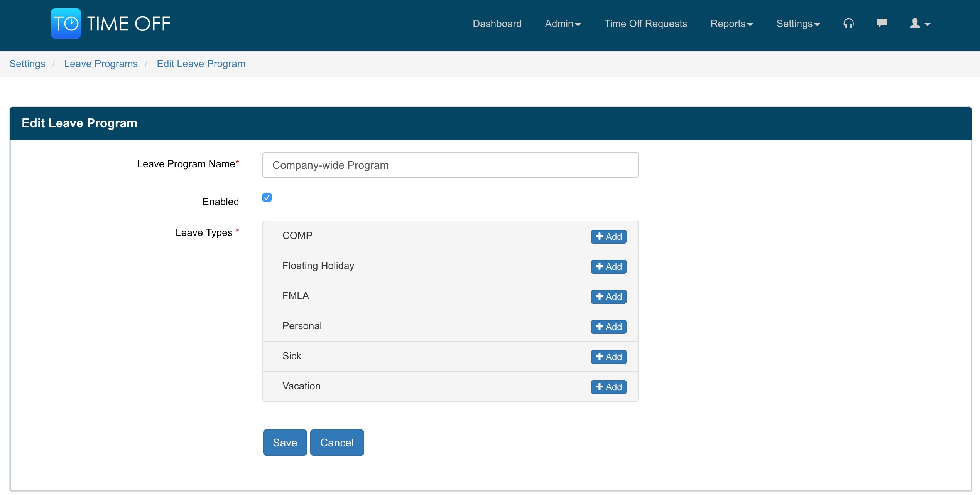Expand the Reports dropdown menu
The image size is (980, 495).
(732, 24)
